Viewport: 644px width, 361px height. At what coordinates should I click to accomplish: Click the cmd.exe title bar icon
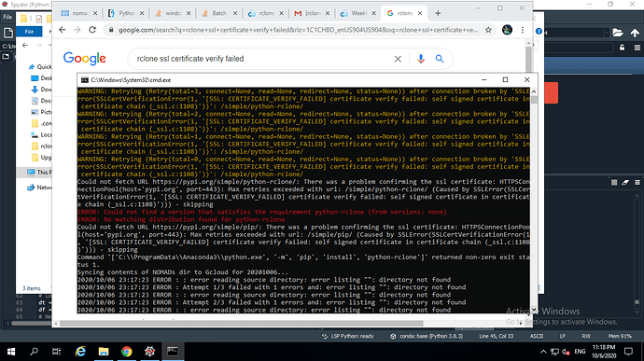pos(85,80)
